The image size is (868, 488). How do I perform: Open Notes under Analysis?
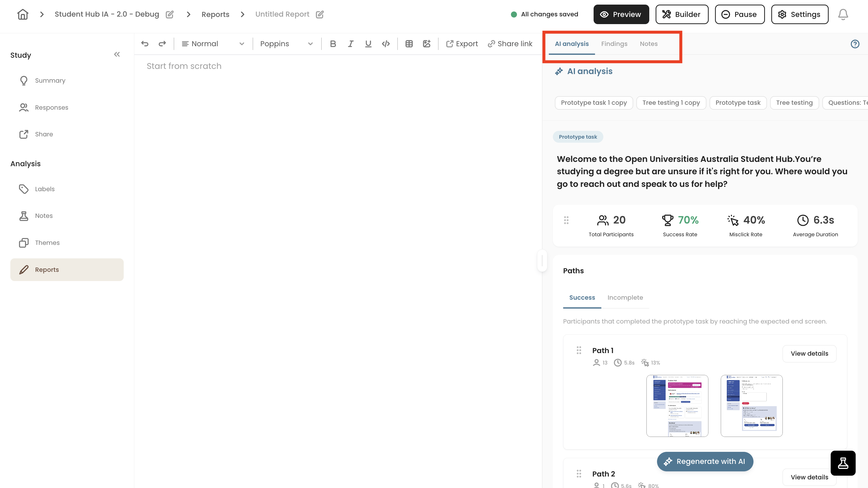click(x=67, y=216)
